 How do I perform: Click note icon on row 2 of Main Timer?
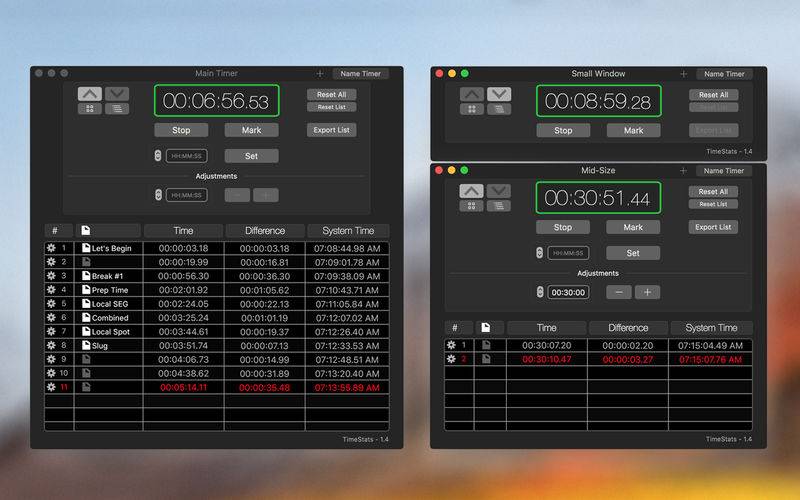click(x=86, y=262)
